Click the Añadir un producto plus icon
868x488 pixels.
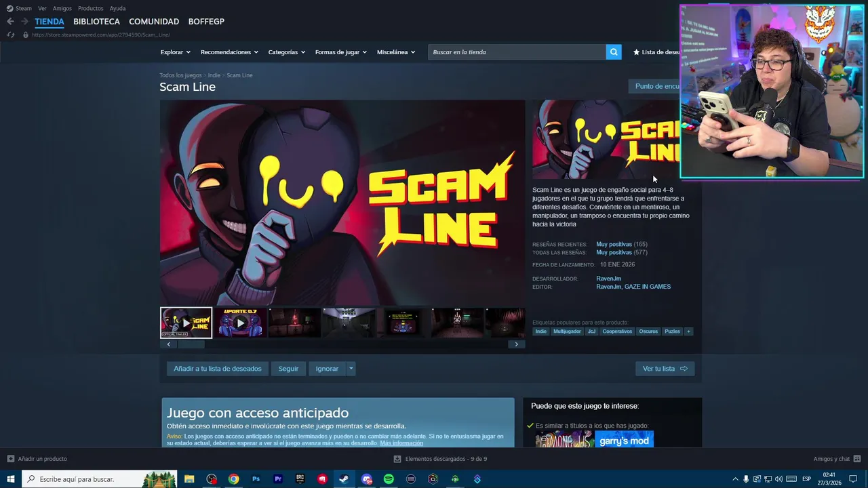coord(10,459)
